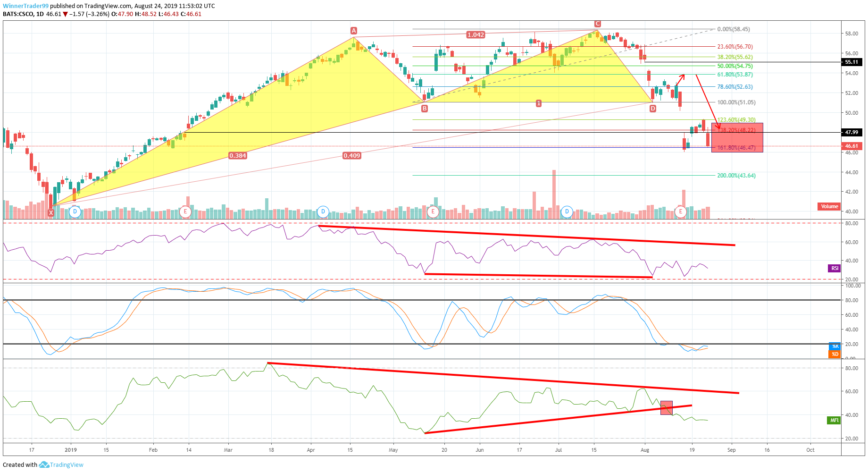
Task: Select the pattern point C label
Action: point(597,24)
